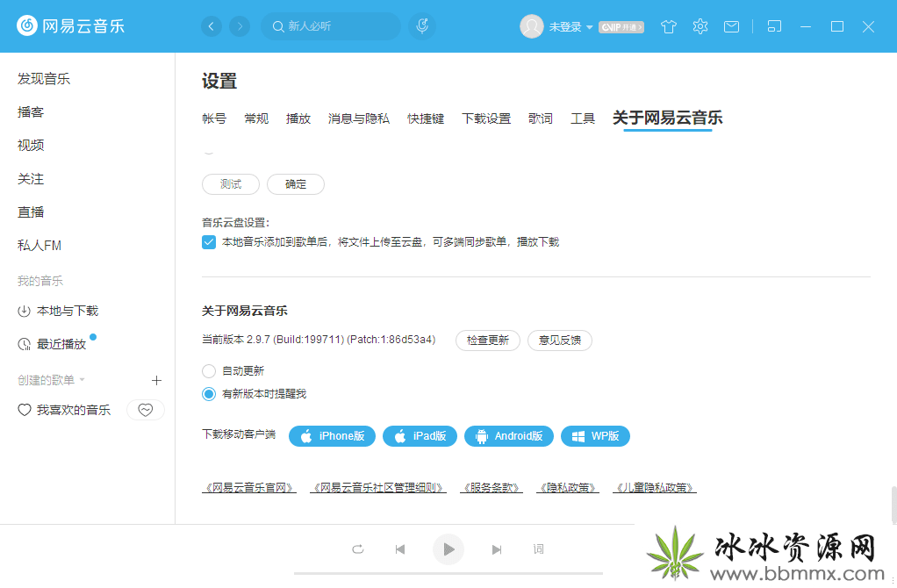Skip to the next track

tap(497, 549)
